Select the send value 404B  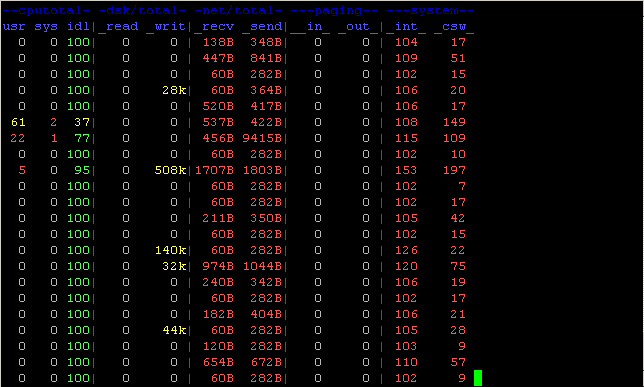[x=266, y=314]
